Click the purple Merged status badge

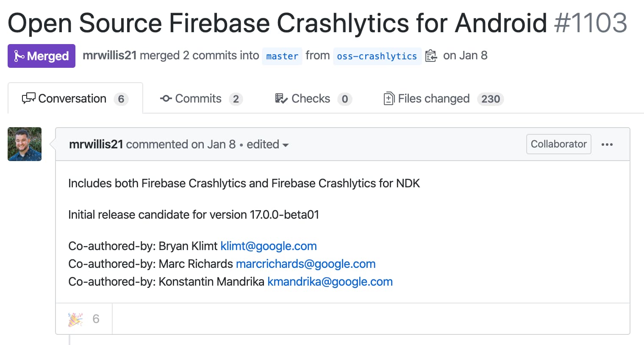pos(42,56)
